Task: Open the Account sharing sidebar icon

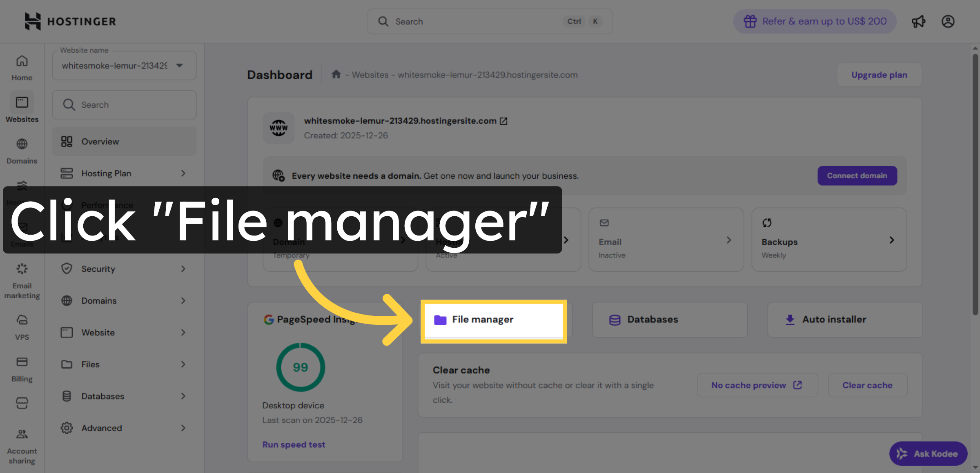Action: pos(22,441)
